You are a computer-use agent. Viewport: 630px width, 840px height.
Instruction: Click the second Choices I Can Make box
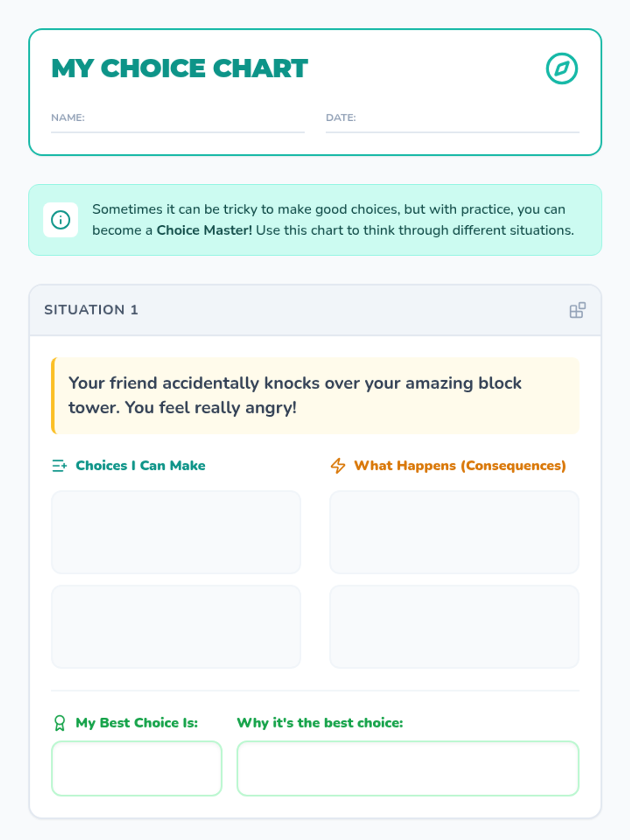176,626
